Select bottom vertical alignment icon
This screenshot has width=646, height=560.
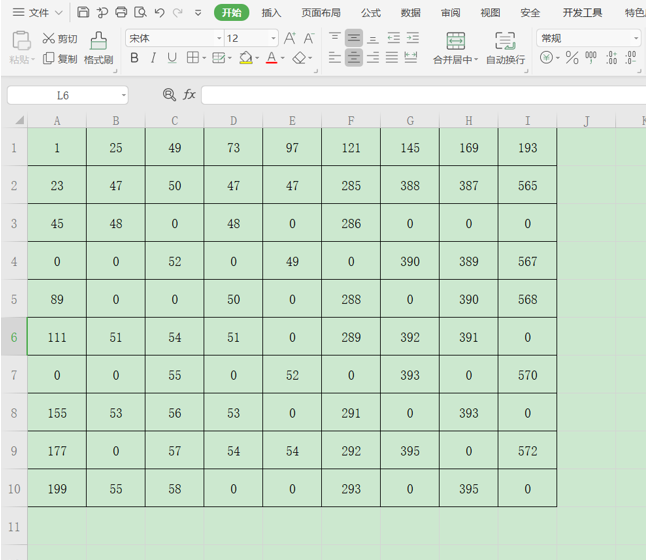(x=373, y=38)
